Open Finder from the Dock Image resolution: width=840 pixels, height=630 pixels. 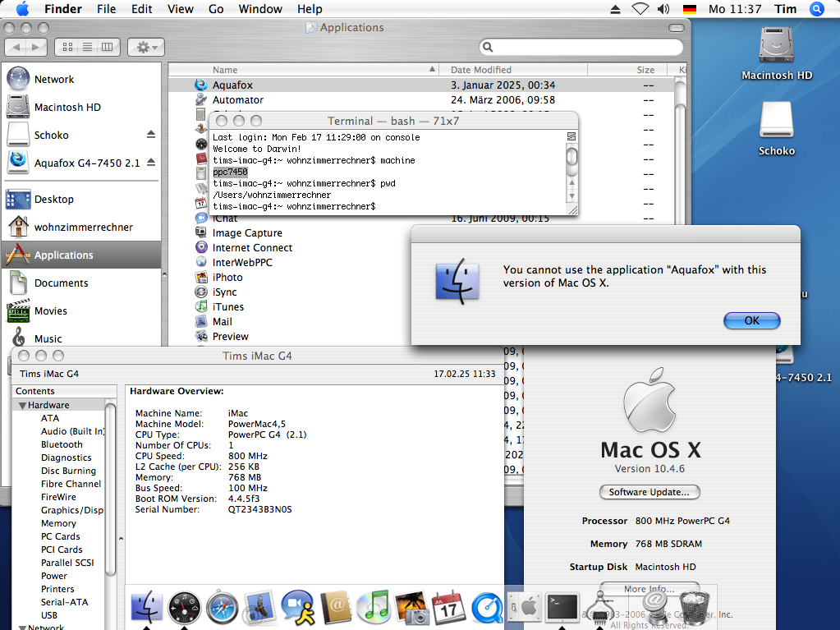[146, 608]
